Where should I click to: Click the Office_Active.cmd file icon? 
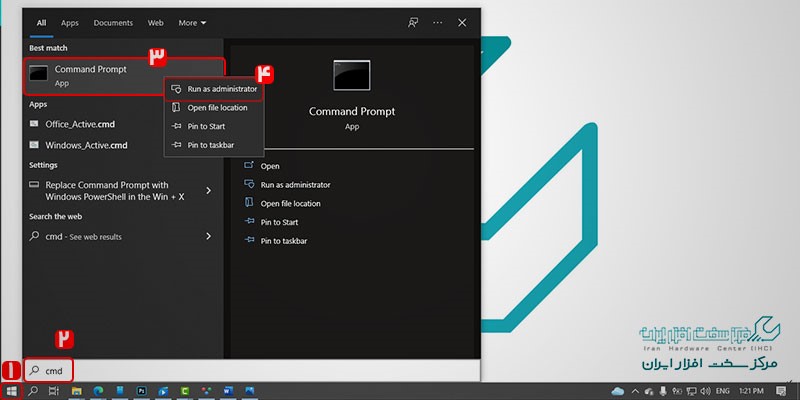(x=34, y=124)
